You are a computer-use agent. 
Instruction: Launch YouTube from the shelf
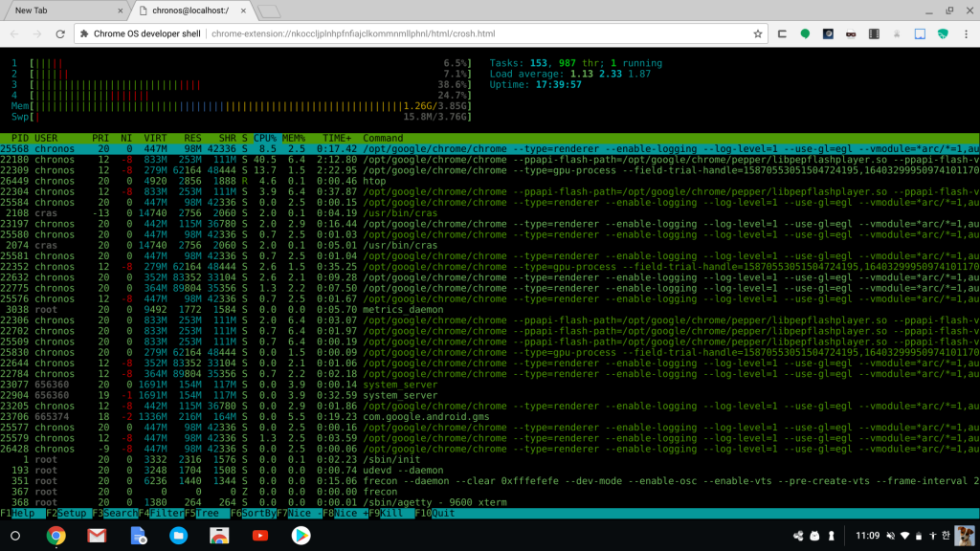click(260, 536)
